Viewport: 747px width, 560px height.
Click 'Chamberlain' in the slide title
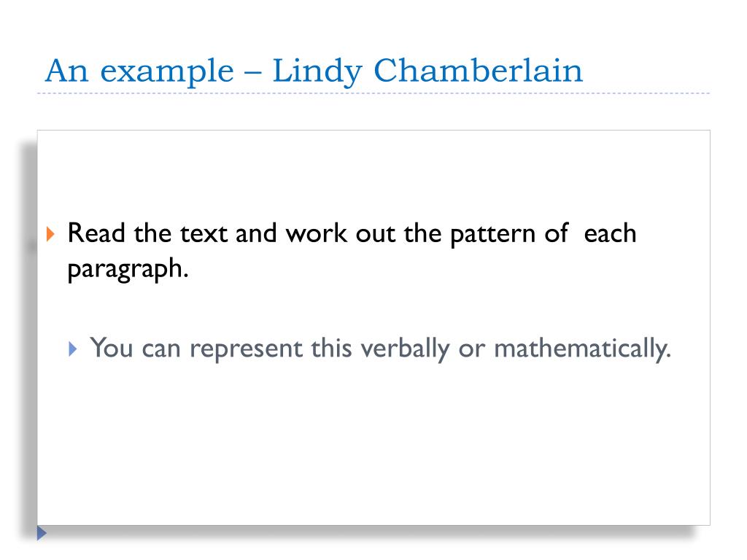479,71
